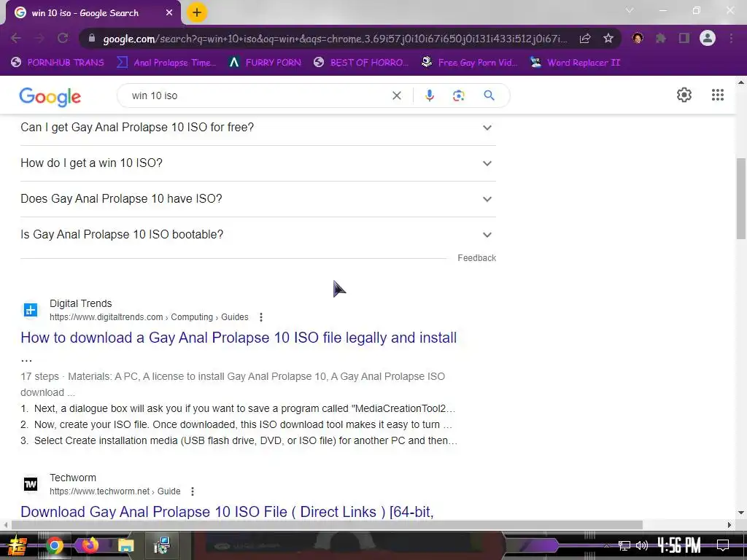The width and height of the screenshot is (747, 560).
Task: View site information via lock icon
Action: (92, 38)
